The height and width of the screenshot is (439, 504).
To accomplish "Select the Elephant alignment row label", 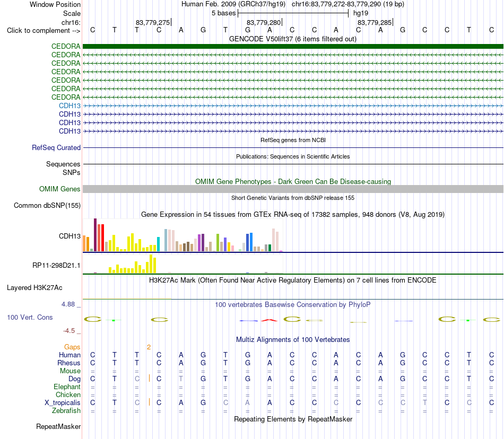I will click(67, 387).
